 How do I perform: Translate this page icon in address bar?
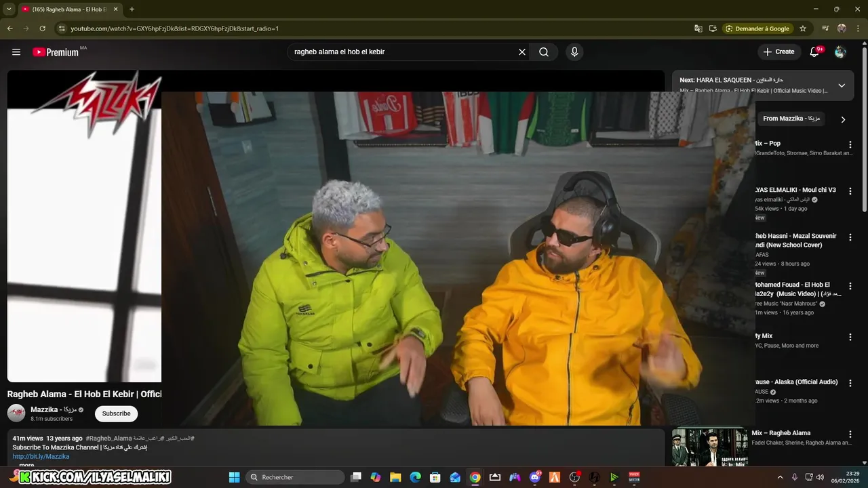click(x=698, y=28)
